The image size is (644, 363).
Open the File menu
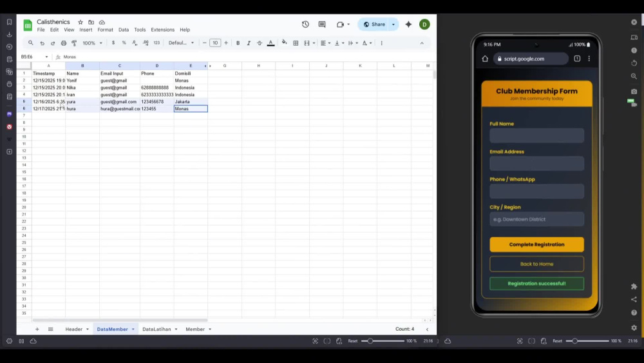pos(41,30)
